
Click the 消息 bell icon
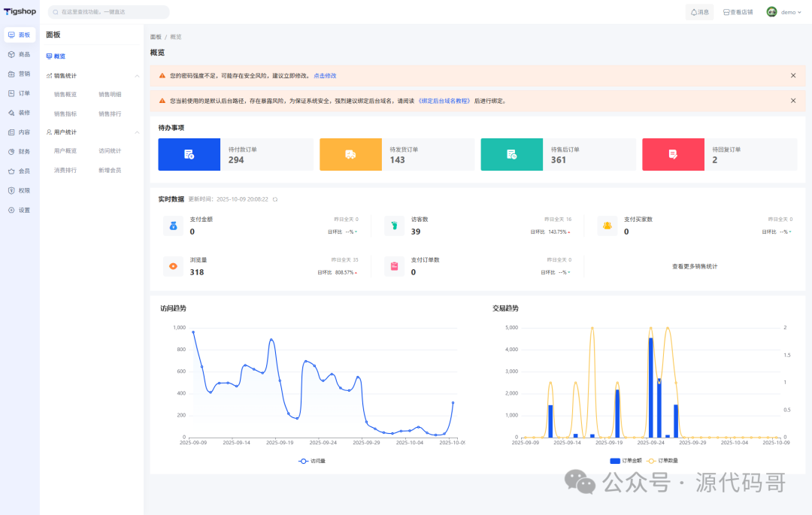click(x=694, y=12)
